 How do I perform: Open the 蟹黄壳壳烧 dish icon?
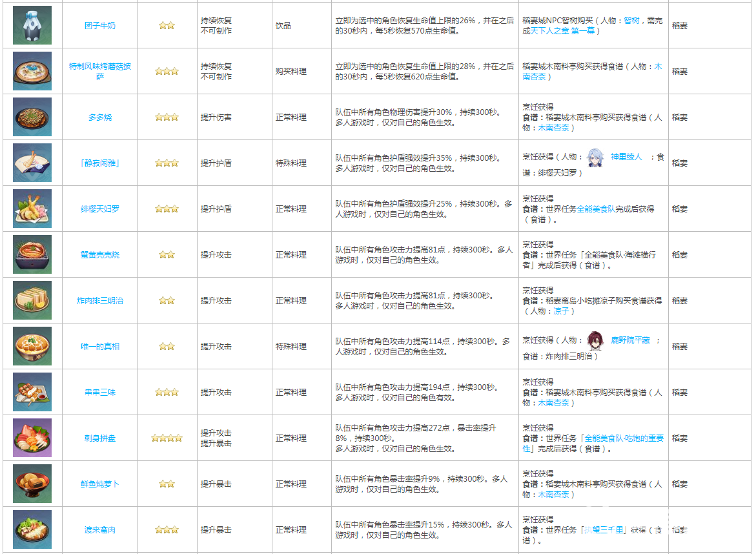32,254
